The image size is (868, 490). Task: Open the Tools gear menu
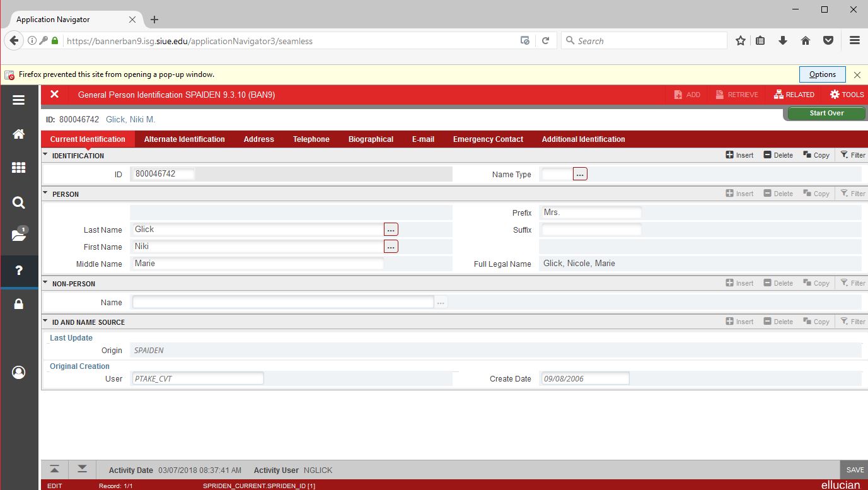coord(847,95)
